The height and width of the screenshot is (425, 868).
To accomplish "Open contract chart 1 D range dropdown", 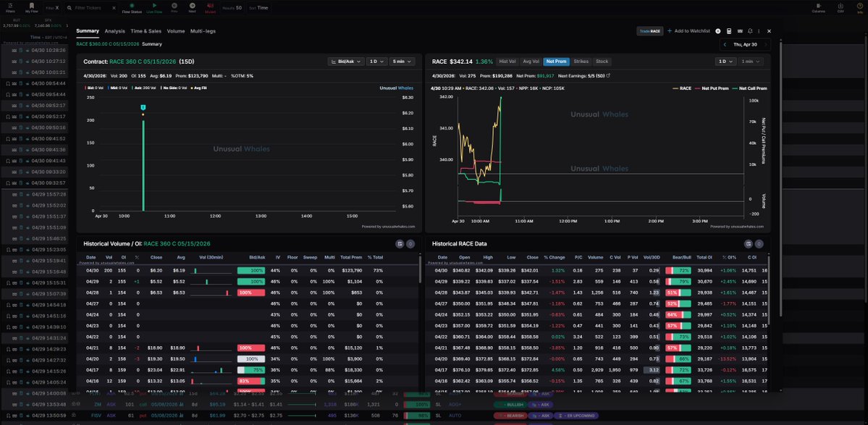I will coord(376,62).
